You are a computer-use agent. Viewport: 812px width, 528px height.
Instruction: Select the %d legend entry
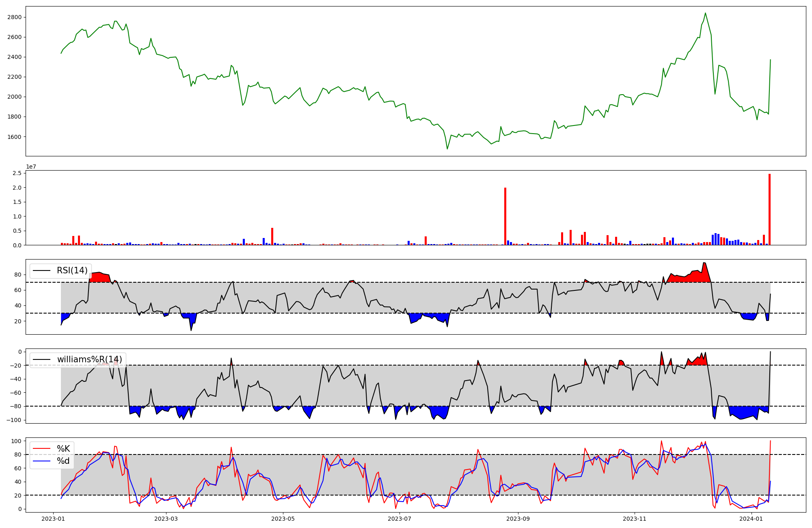(63, 461)
